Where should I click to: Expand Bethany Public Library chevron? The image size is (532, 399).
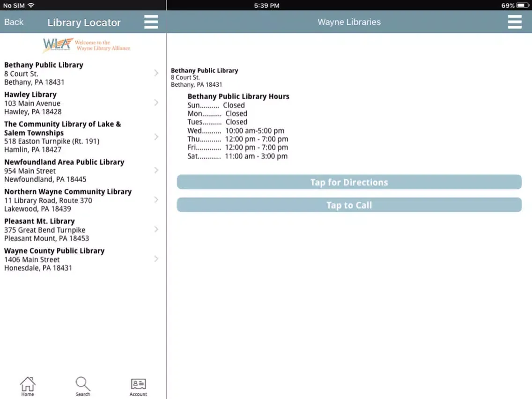156,73
